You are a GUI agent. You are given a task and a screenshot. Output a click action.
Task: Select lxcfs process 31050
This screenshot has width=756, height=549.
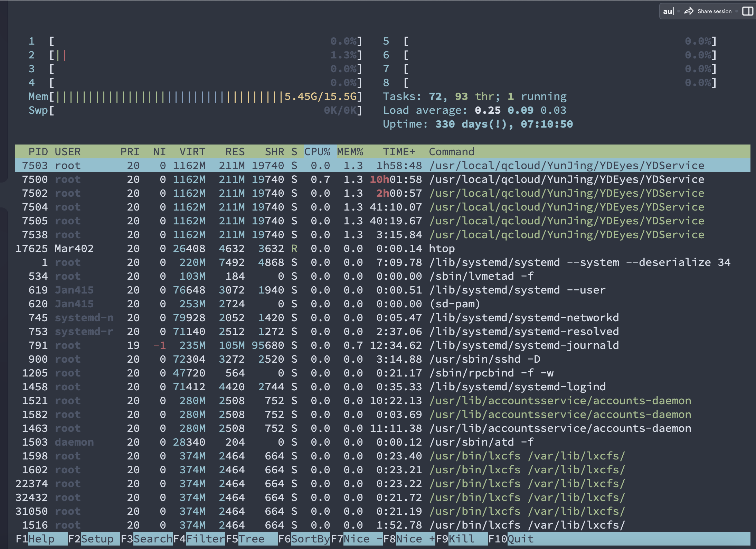point(383,511)
